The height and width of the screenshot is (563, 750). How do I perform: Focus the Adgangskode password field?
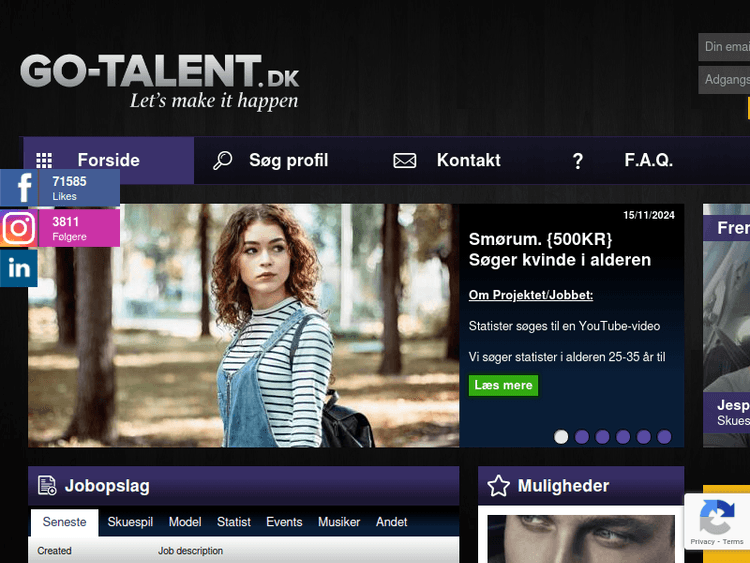pyautogui.click(x=724, y=79)
